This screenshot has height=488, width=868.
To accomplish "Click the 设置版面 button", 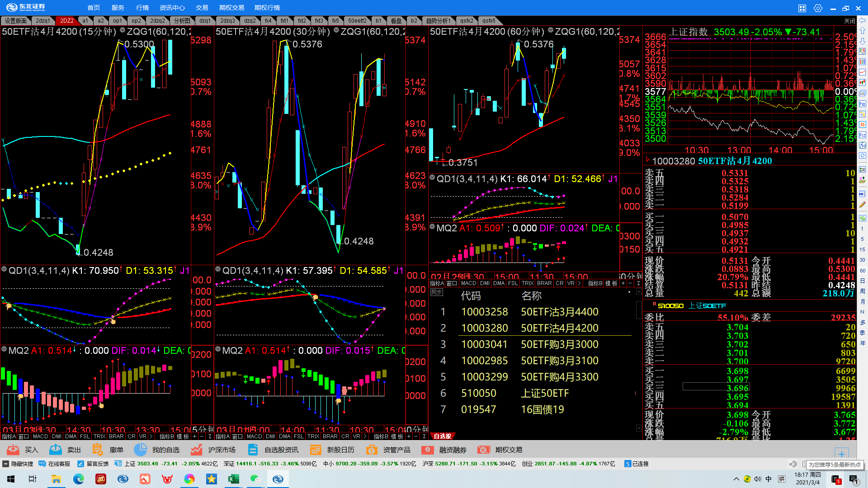I will click(x=16, y=21).
